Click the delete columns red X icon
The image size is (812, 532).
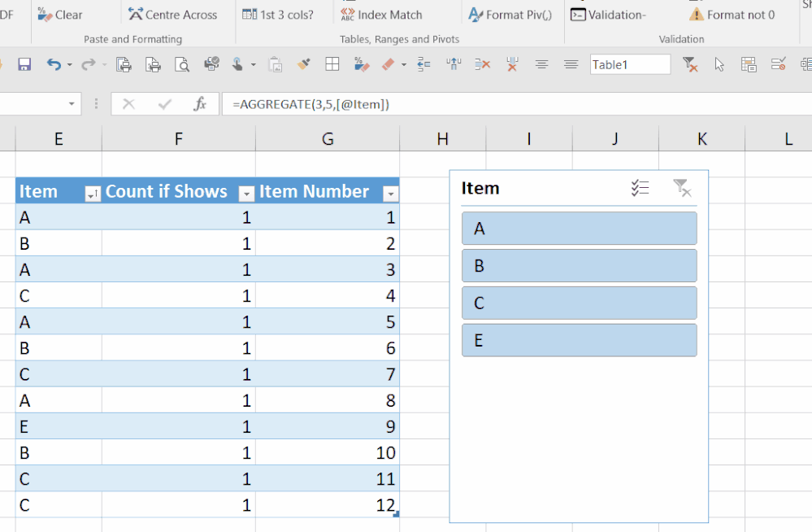[x=512, y=64]
